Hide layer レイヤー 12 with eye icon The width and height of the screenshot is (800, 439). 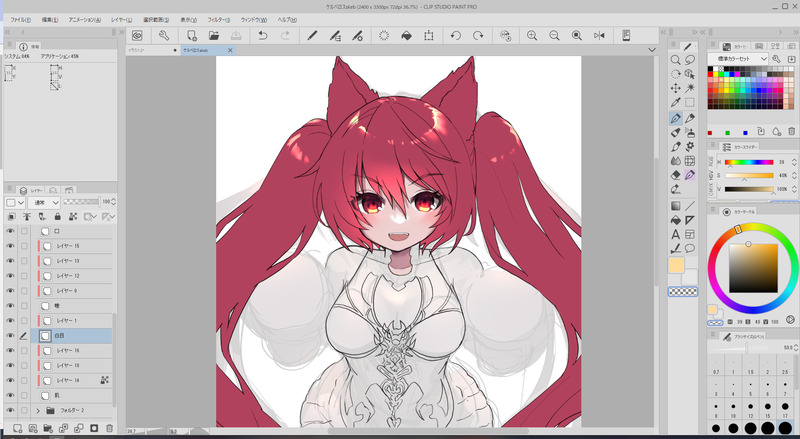coord(10,276)
